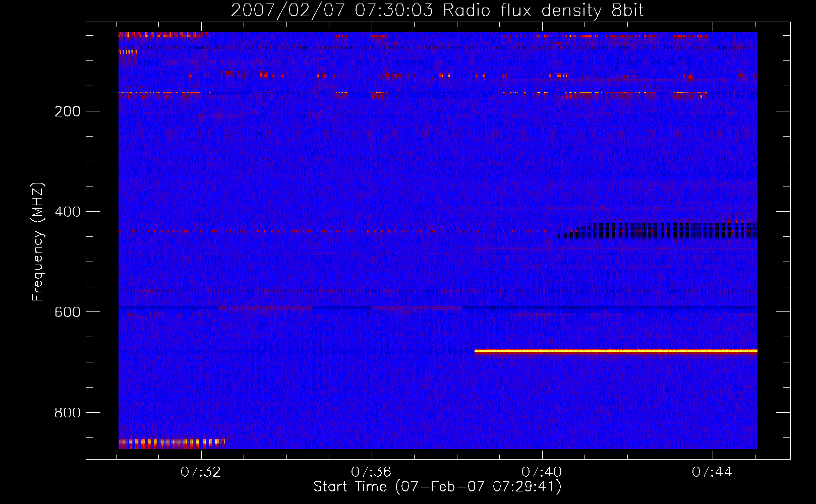The image size is (816, 504).
Task: Click the bright yellow-red emission line near 680 MHz
Action: [616, 351]
